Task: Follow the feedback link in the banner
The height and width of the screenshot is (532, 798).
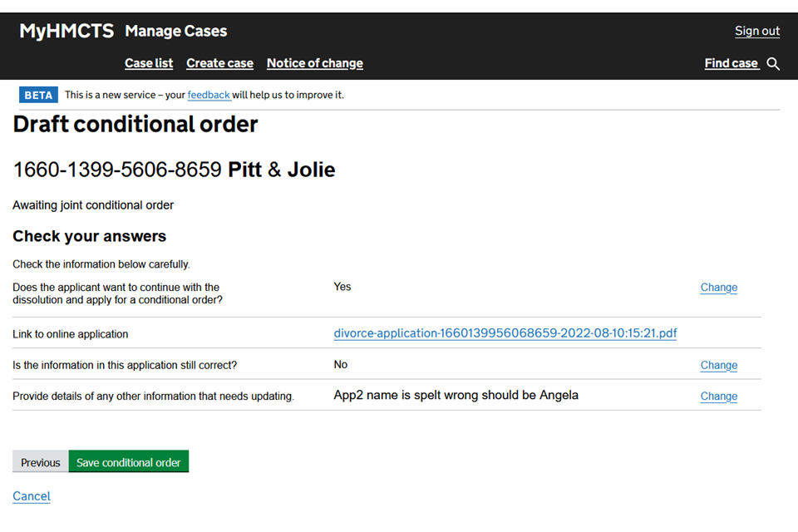Action: pos(209,95)
